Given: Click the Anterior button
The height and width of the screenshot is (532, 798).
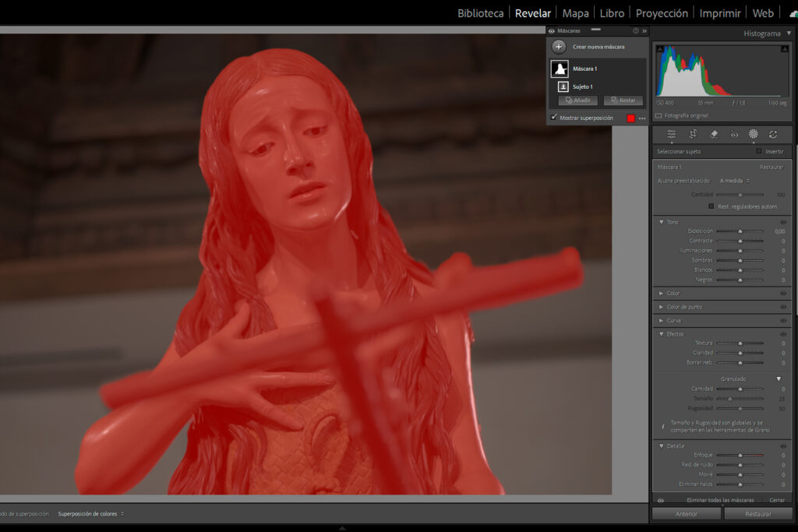Looking at the screenshot, I should click(x=686, y=514).
